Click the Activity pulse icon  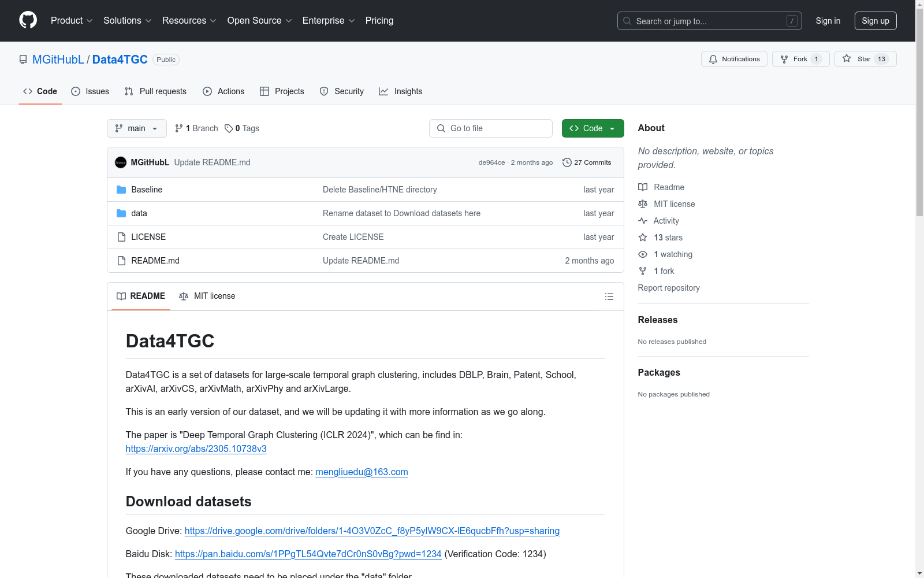tap(643, 221)
